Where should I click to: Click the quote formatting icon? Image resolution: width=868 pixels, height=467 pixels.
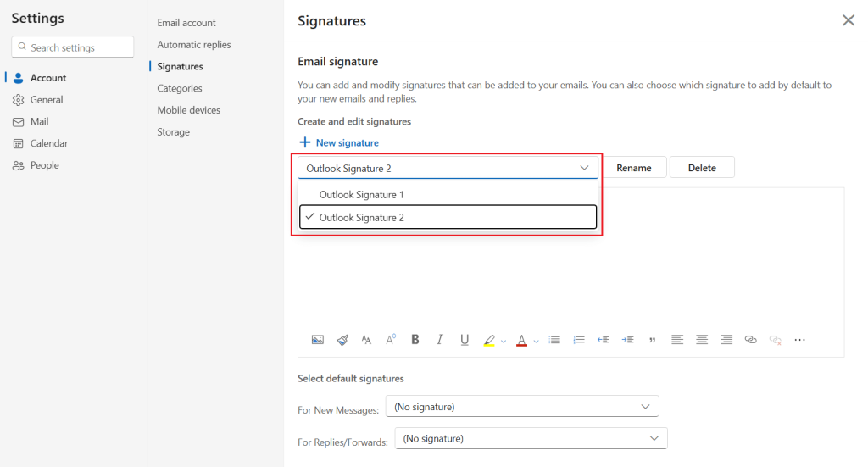tap(652, 340)
